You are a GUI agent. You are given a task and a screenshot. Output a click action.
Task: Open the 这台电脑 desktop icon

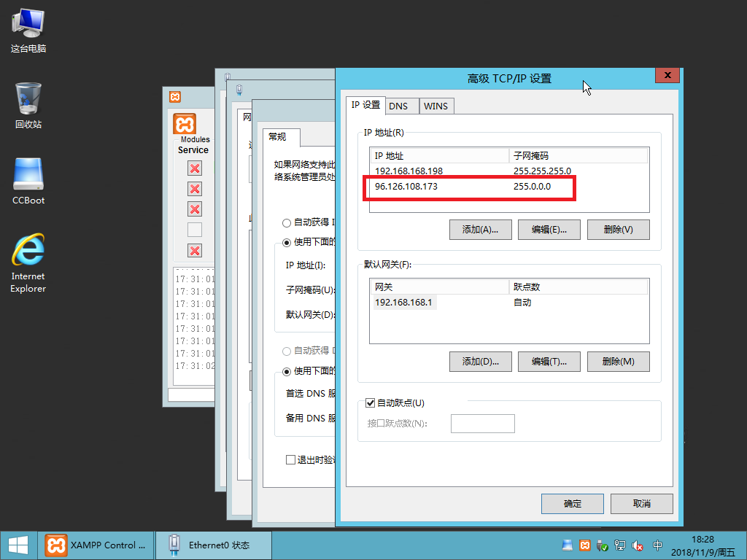(x=28, y=29)
